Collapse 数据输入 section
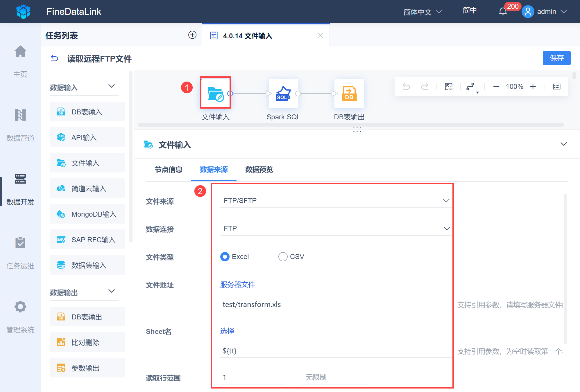 point(112,86)
